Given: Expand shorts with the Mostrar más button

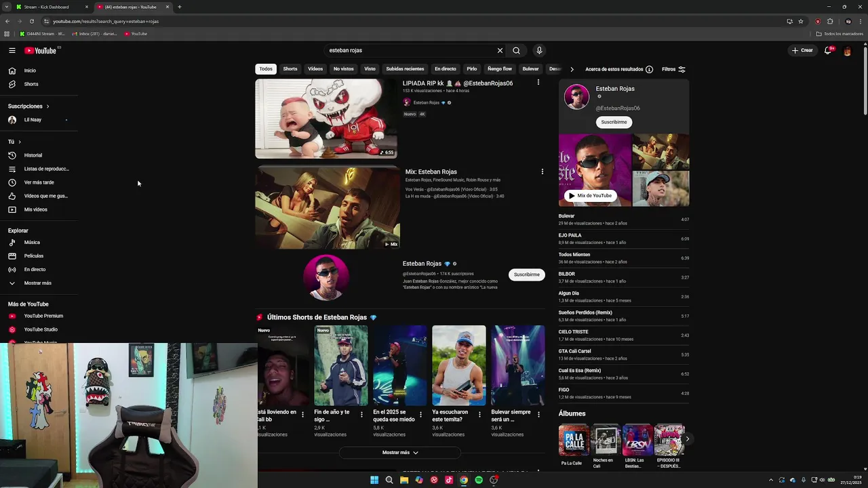Looking at the screenshot, I should pos(400,453).
